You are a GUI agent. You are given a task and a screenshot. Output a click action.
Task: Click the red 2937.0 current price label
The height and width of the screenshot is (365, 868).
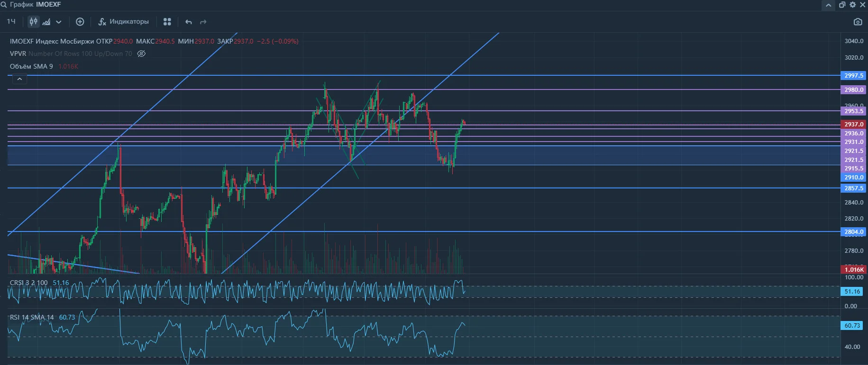(854, 125)
